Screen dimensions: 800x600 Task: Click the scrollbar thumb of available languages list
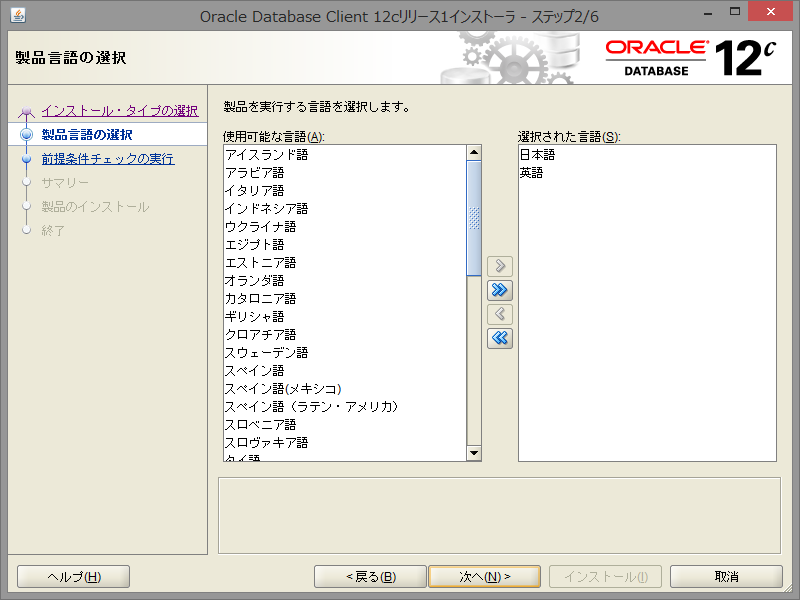tap(474, 218)
